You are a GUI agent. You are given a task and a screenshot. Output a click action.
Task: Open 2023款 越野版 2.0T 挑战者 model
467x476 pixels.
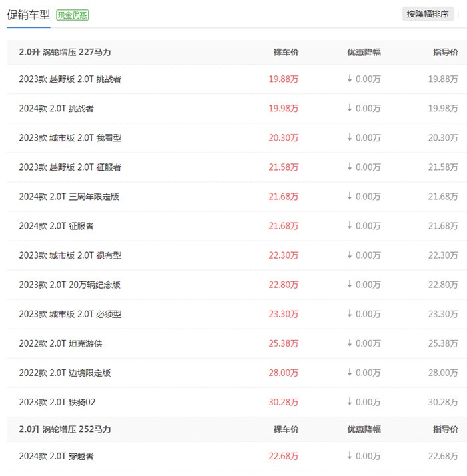(x=70, y=79)
